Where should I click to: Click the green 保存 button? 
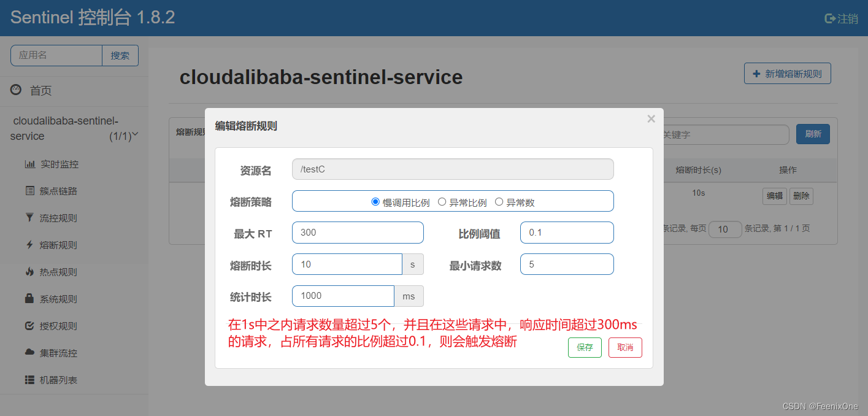pos(585,347)
